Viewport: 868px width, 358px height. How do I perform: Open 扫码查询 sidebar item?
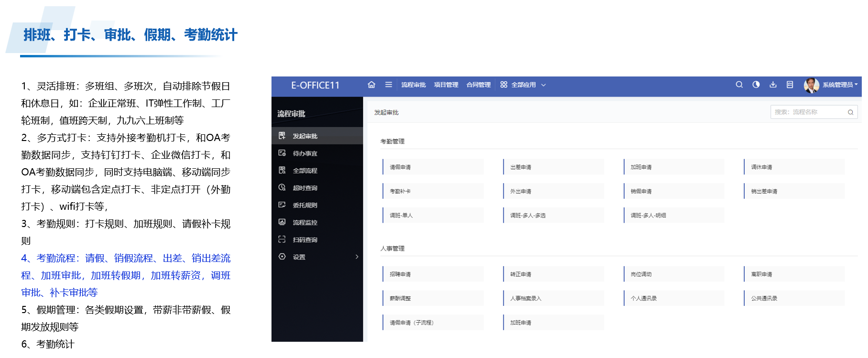pos(317,239)
